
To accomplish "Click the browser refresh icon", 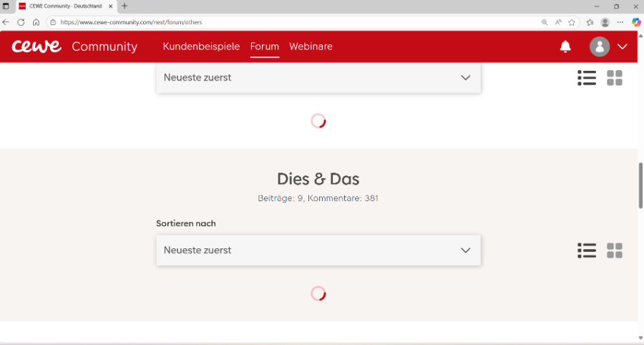I will [x=21, y=22].
